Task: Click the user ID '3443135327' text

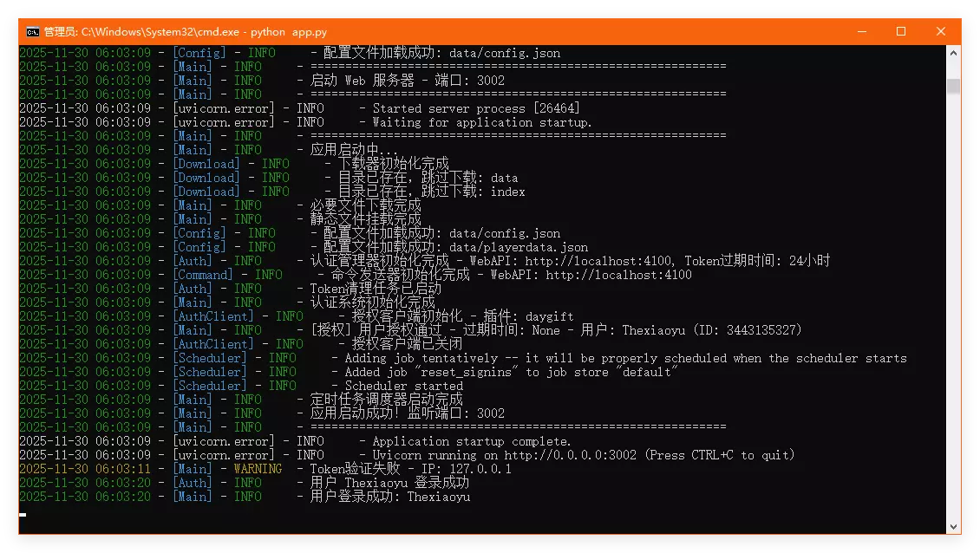Action: pos(760,330)
